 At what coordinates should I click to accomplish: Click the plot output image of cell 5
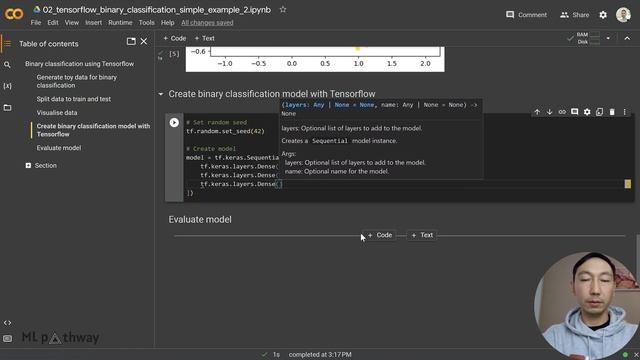pyautogui.click(x=315, y=59)
